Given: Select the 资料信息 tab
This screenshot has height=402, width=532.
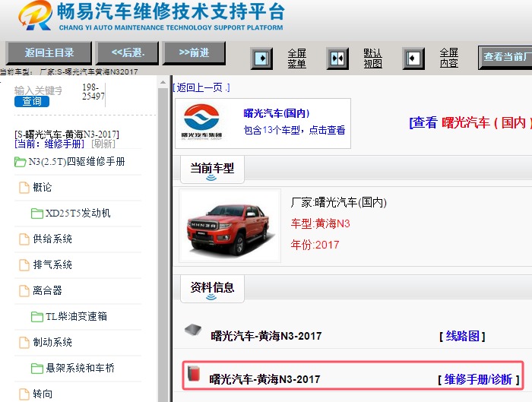Looking at the screenshot, I should point(212,288).
